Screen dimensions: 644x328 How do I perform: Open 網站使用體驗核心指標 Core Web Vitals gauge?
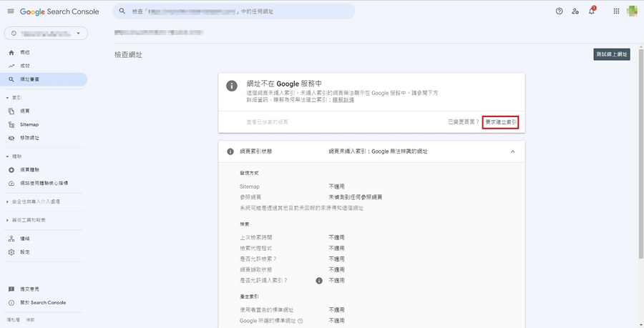tap(11, 183)
